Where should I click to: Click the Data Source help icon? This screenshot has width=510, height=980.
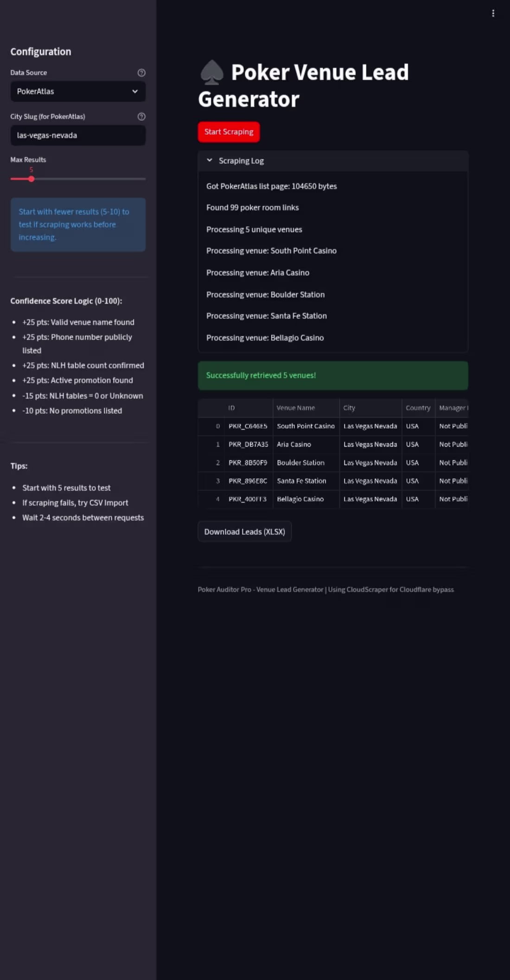141,73
